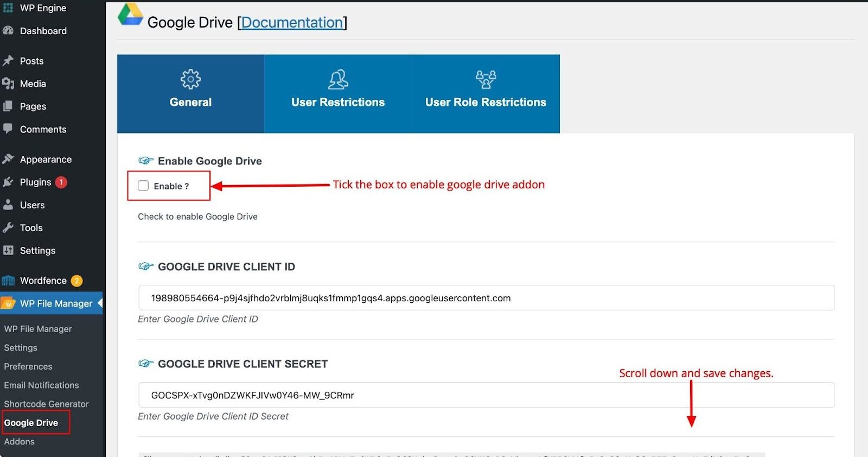
Task: Click the gear icon on General tab
Action: pyautogui.click(x=190, y=79)
